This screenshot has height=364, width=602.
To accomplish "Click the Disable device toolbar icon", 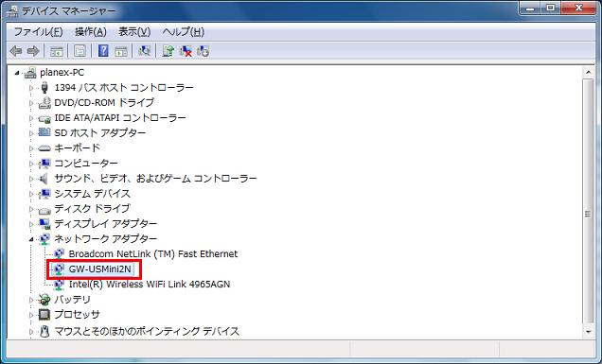I will (204, 51).
